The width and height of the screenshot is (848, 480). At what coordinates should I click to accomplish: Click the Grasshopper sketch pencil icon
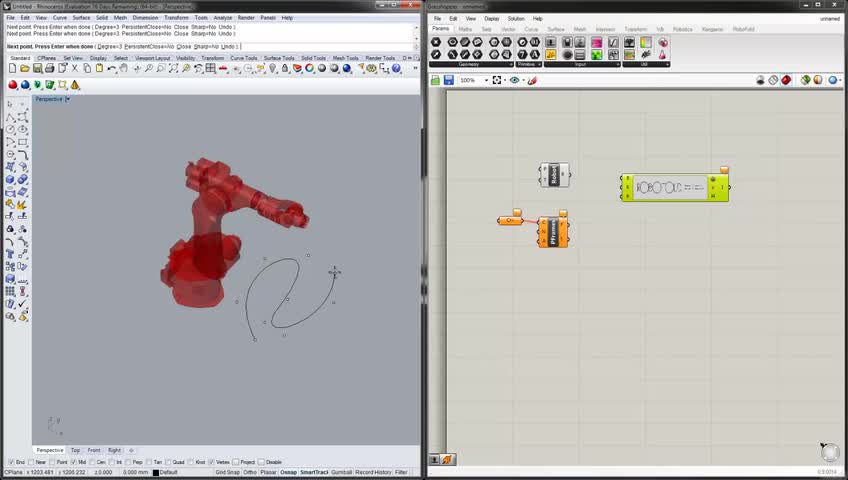point(532,80)
